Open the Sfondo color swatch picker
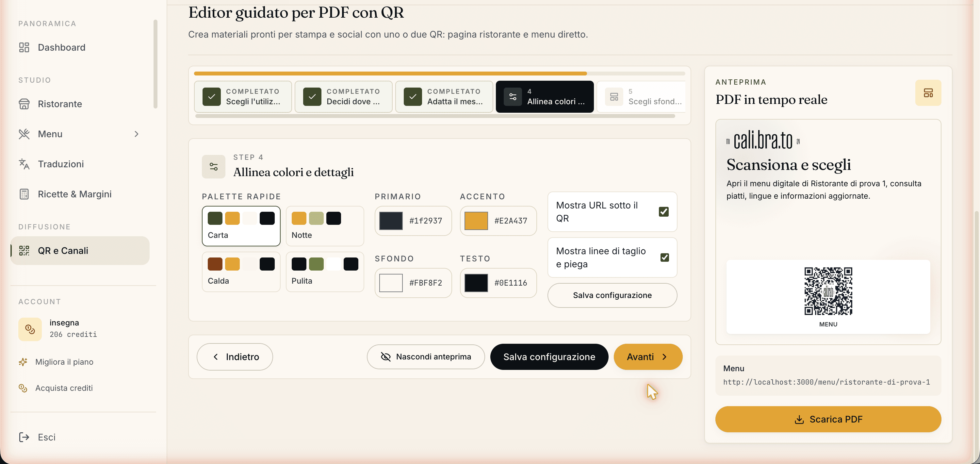Screen dimensions: 980x464 [x=391, y=283]
